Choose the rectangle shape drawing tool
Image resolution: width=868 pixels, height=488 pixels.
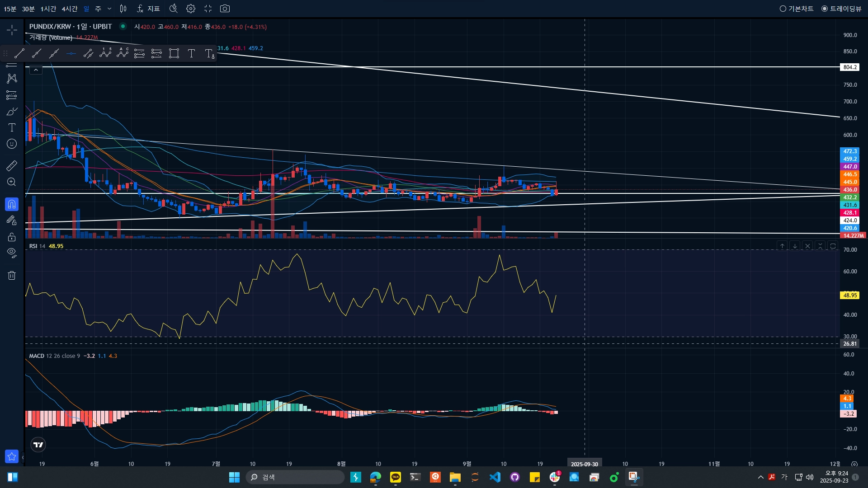174,54
